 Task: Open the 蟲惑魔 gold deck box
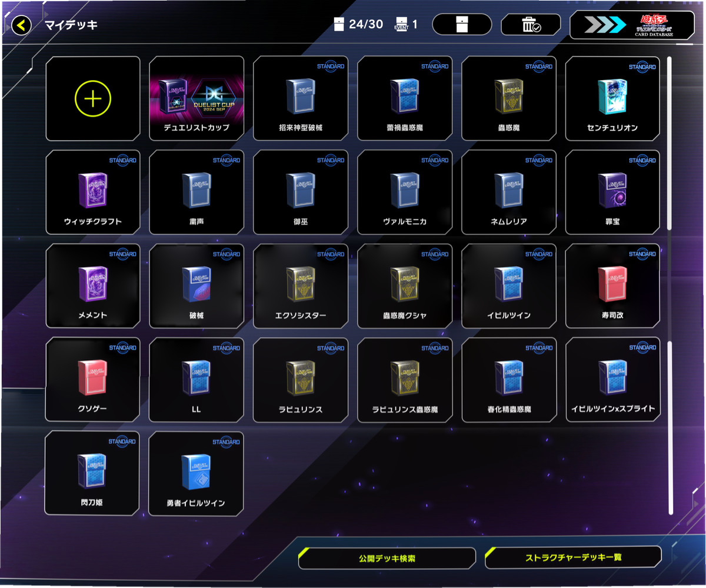point(509,99)
